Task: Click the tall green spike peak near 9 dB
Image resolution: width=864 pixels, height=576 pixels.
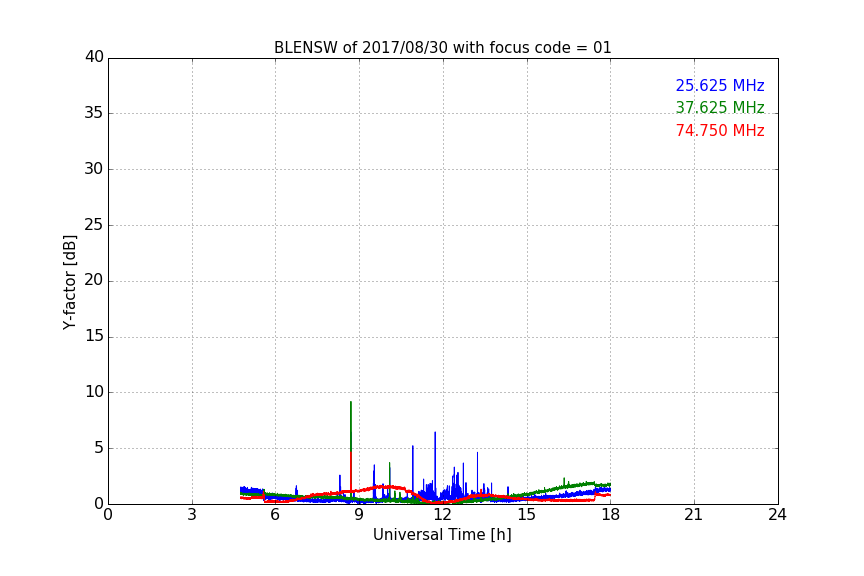Action: point(350,403)
